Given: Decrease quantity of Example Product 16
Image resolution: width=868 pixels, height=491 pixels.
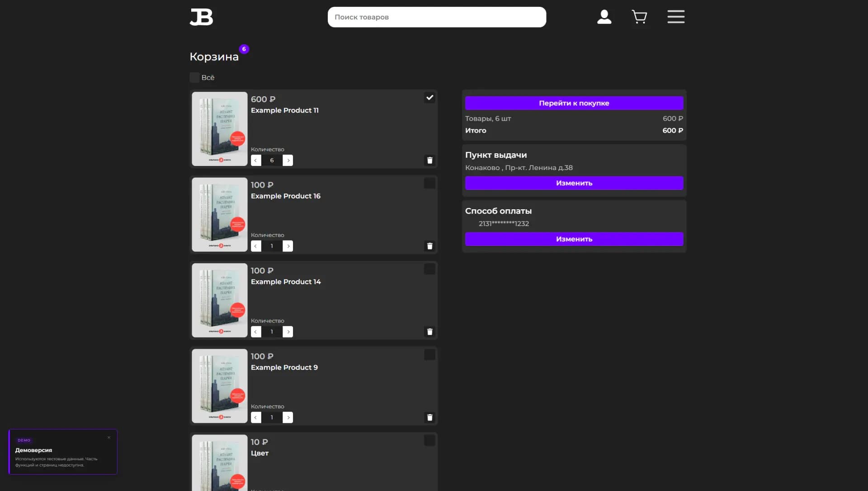Looking at the screenshot, I should point(256,246).
